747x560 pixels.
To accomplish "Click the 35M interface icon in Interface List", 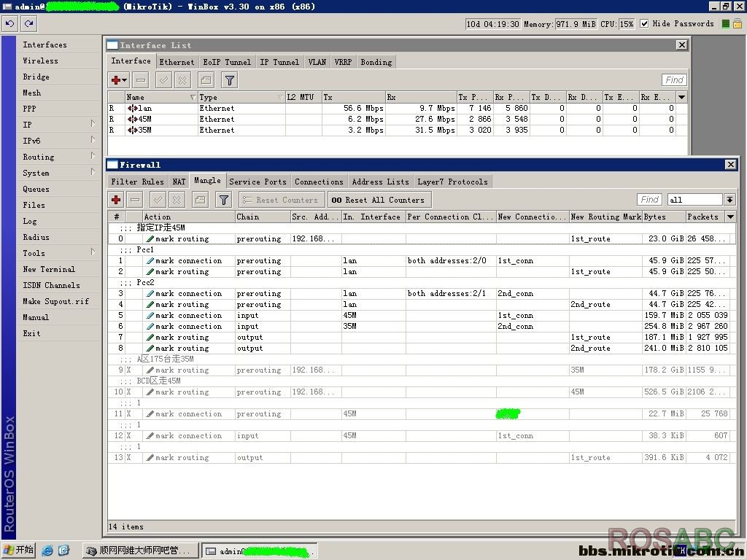I will coord(133,130).
